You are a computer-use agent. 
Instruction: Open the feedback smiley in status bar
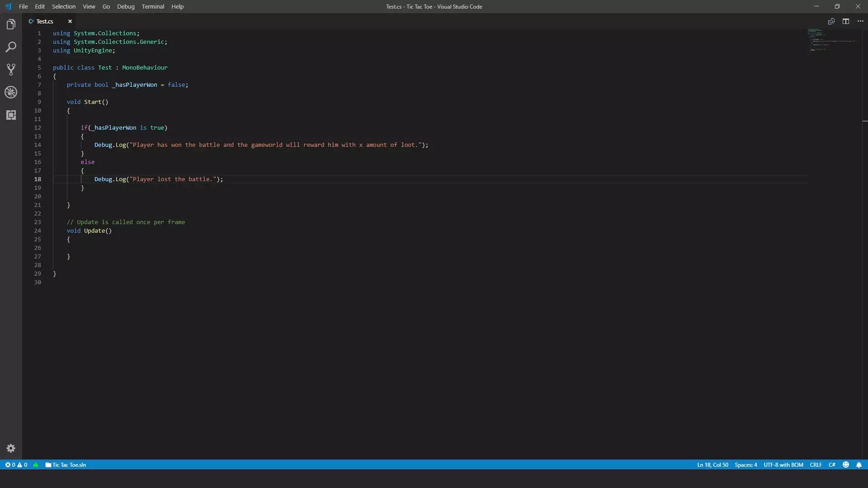click(x=846, y=465)
